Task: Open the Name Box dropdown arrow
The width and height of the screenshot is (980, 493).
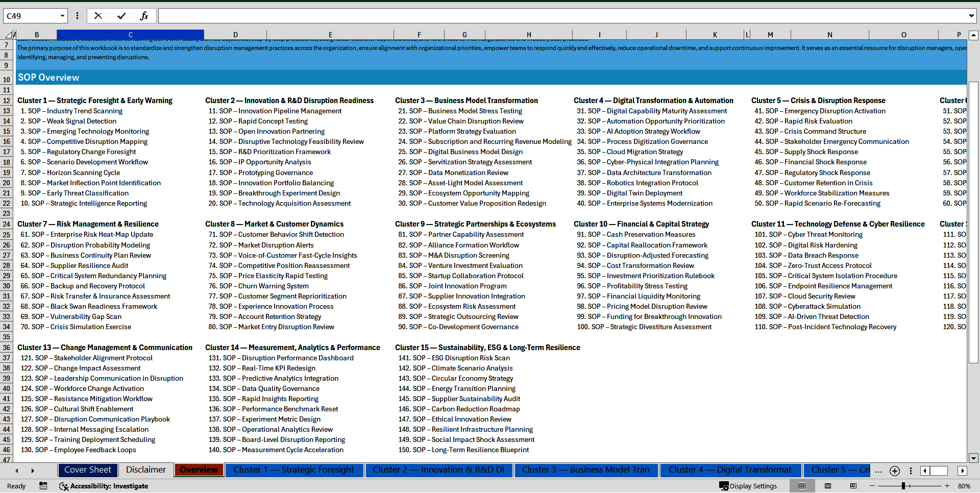Action: click(x=62, y=16)
